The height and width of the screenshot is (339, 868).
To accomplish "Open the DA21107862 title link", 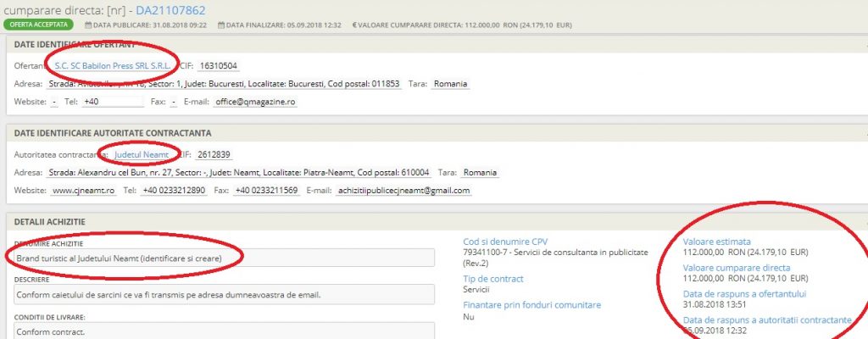I will pyautogui.click(x=172, y=9).
